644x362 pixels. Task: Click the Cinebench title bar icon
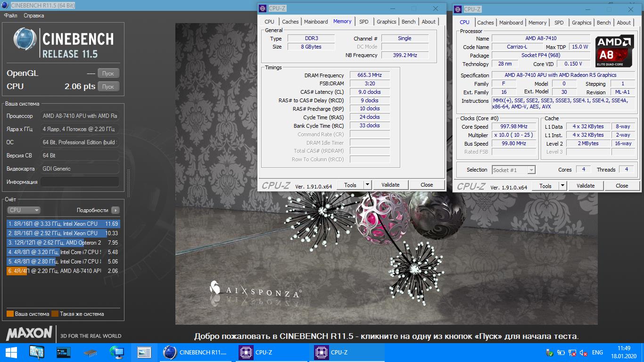click(x=5, y=5)
